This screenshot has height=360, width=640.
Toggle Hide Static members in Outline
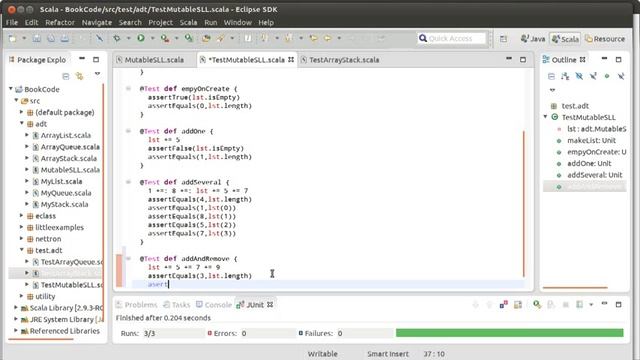[593, 76]
